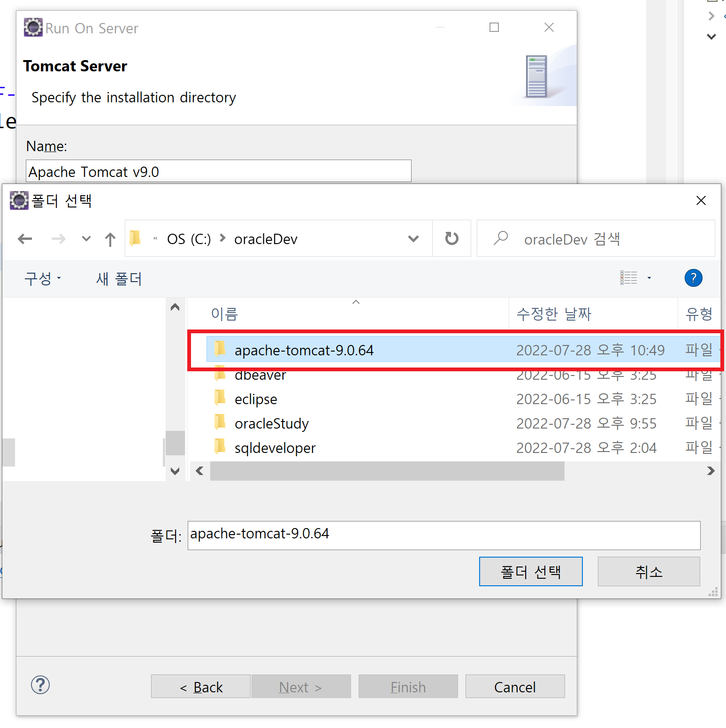The height and width of the screenshot is (728, 726).
Task: Select the apache-tomcat-9.0.64 folder
Action: 463,350
